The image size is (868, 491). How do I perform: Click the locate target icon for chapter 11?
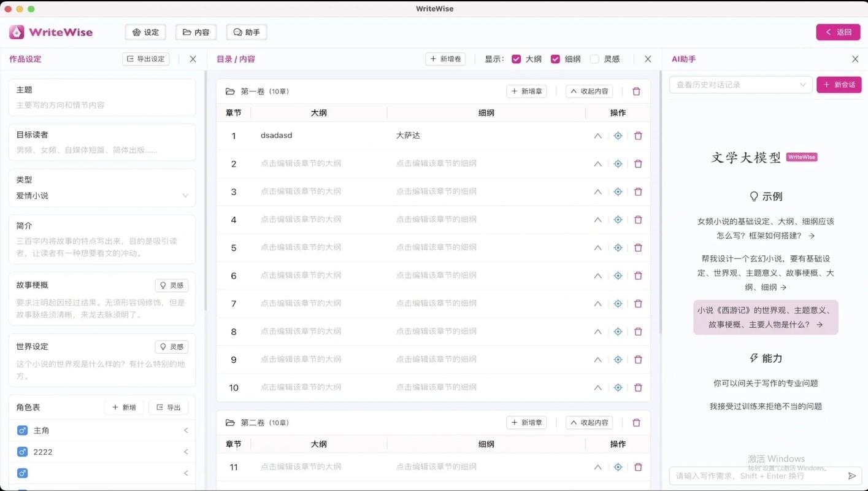click(618, 467)
